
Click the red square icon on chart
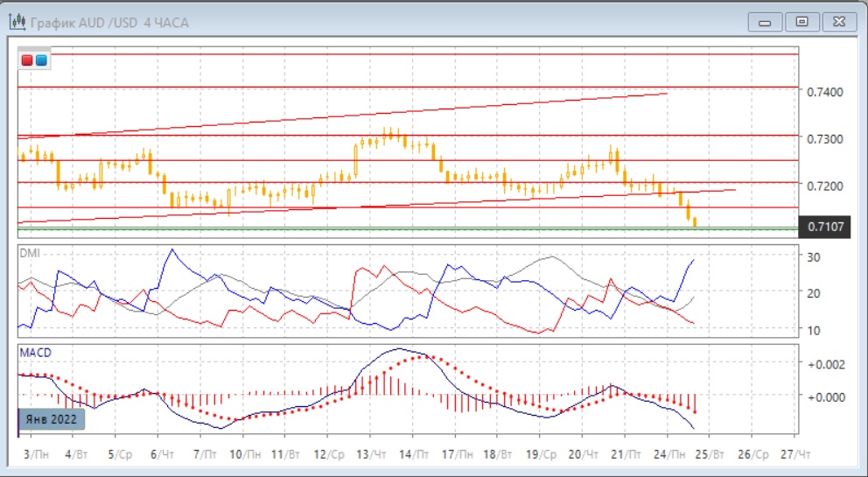point(27,60)
